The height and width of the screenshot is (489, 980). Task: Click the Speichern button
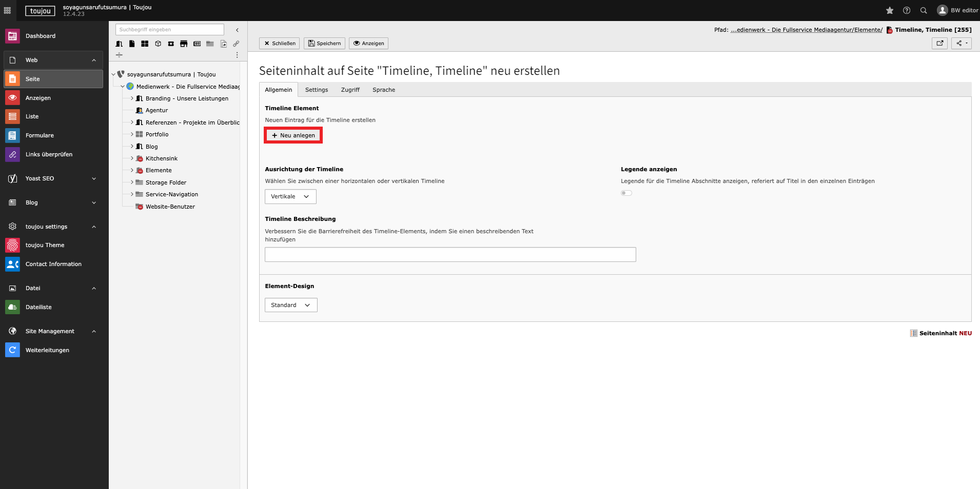click(324, 43)
